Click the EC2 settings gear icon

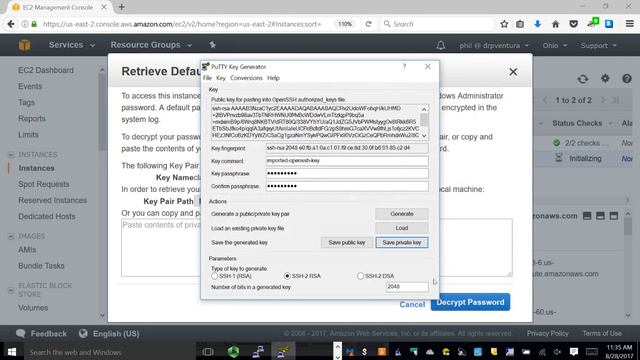click(605, 78)
